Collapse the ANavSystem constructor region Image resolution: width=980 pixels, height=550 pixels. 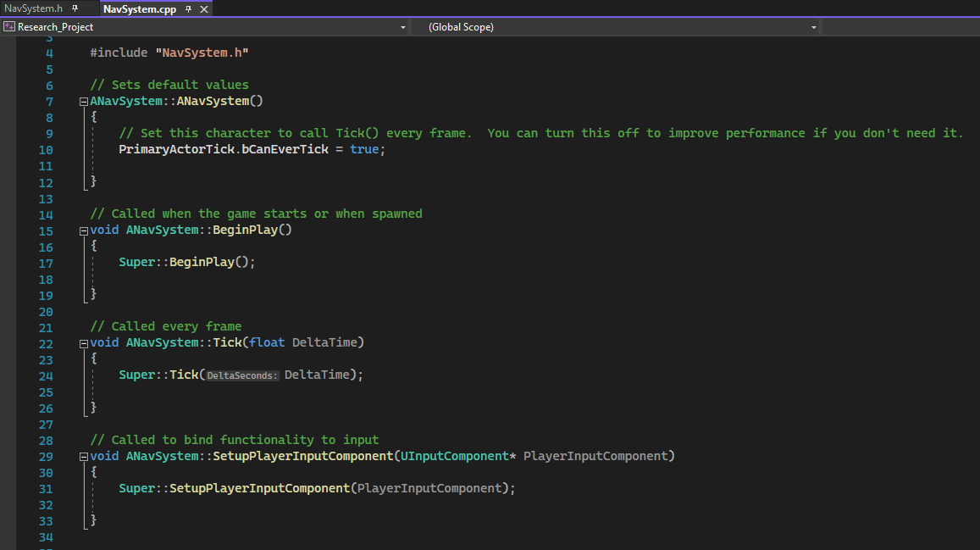point(82,101)
